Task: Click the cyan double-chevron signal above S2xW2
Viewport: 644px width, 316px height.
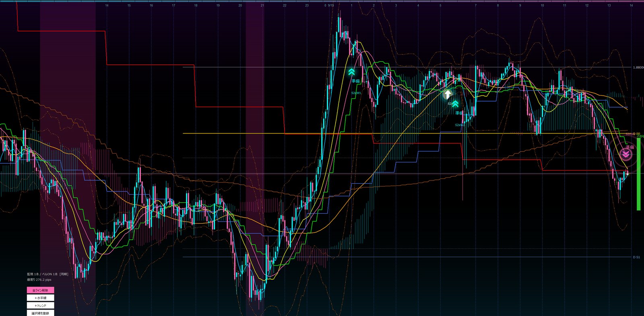Action: coord(455,104)
